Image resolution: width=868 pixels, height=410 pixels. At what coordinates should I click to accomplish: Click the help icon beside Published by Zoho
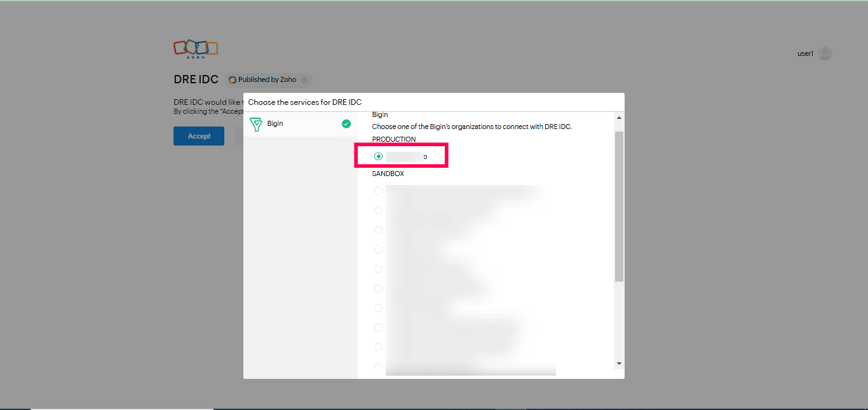(x=304, y=80)
